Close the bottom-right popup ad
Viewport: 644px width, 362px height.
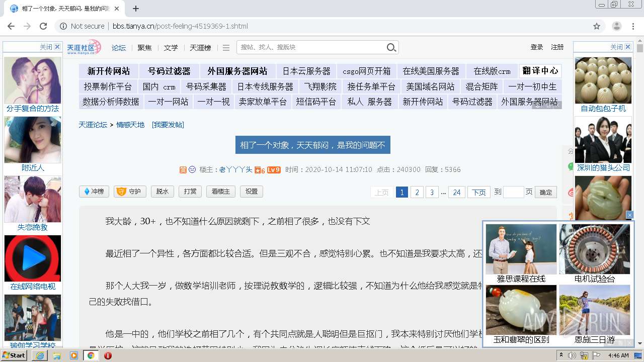click(x=629, y=215)
